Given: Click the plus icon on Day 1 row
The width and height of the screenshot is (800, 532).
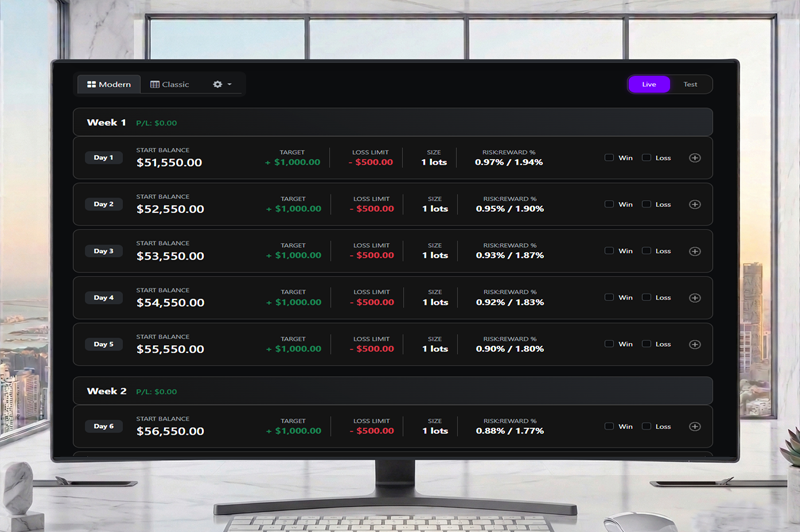Looking at the screenshot, I should [x=694, y=158].
